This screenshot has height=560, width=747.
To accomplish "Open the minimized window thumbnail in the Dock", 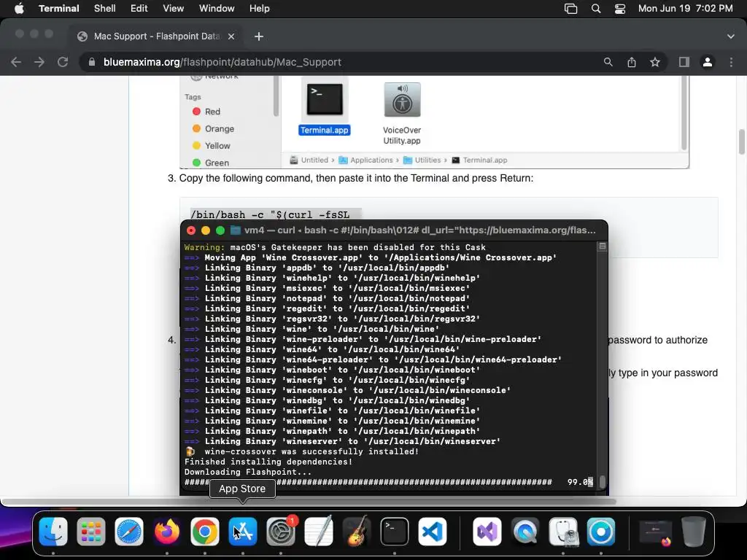I will [x=655, y=532].
